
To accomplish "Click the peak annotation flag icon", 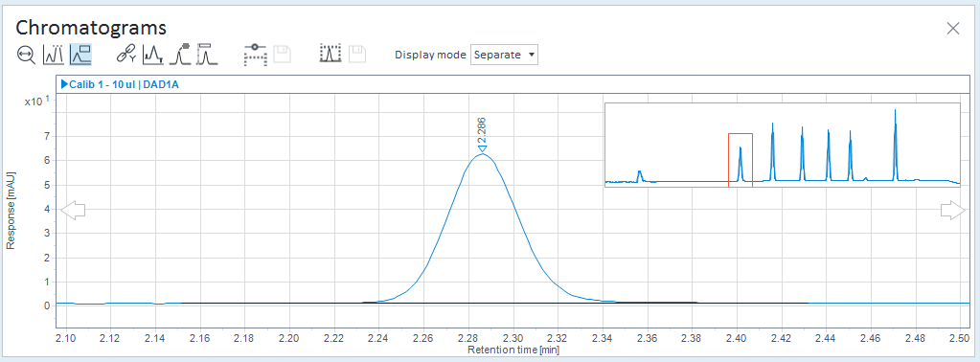I will click(x=180, y=55).
